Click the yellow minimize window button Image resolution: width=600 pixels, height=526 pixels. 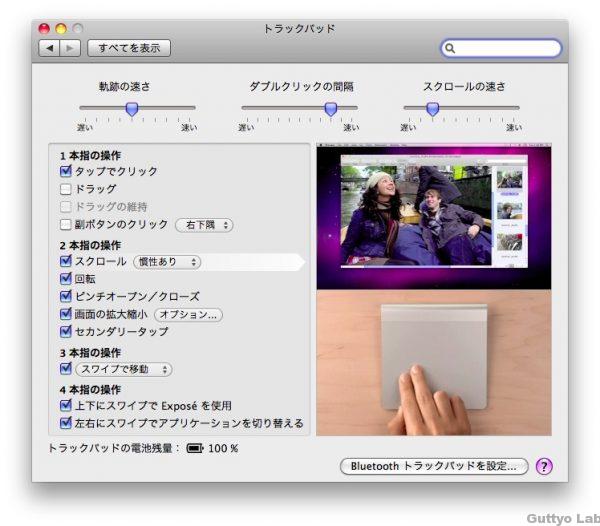point(61,28)
